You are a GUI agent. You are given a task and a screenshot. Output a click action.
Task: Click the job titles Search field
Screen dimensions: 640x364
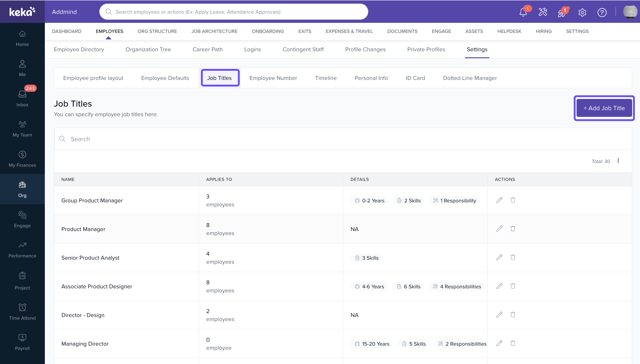point(343,139)
